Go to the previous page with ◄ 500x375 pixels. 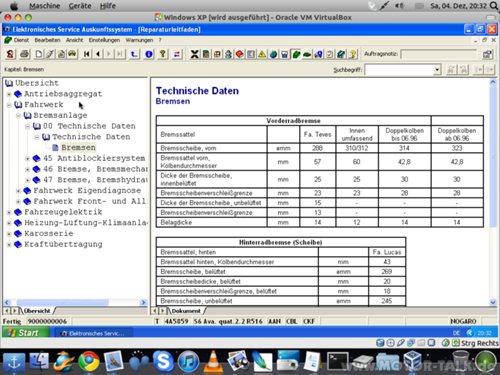(x=98, y=54)
